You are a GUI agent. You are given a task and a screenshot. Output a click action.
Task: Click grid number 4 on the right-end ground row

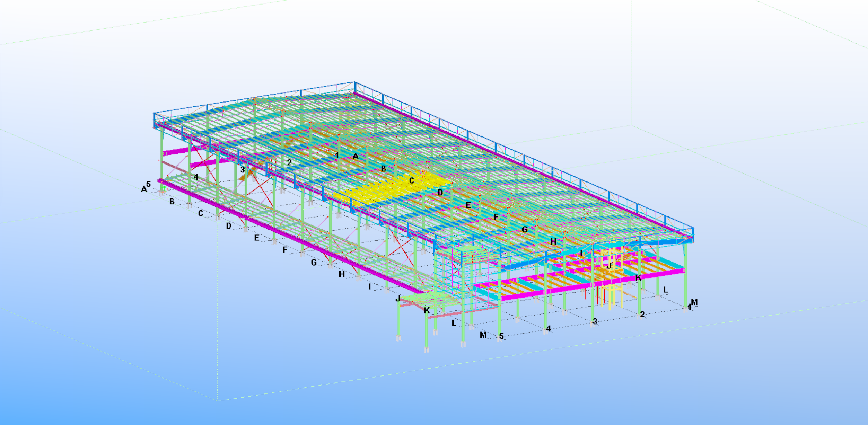click(549, 328)
